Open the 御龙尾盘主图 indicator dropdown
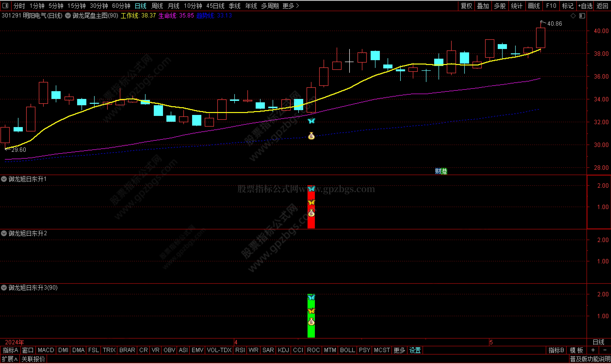 pos(68,16)
